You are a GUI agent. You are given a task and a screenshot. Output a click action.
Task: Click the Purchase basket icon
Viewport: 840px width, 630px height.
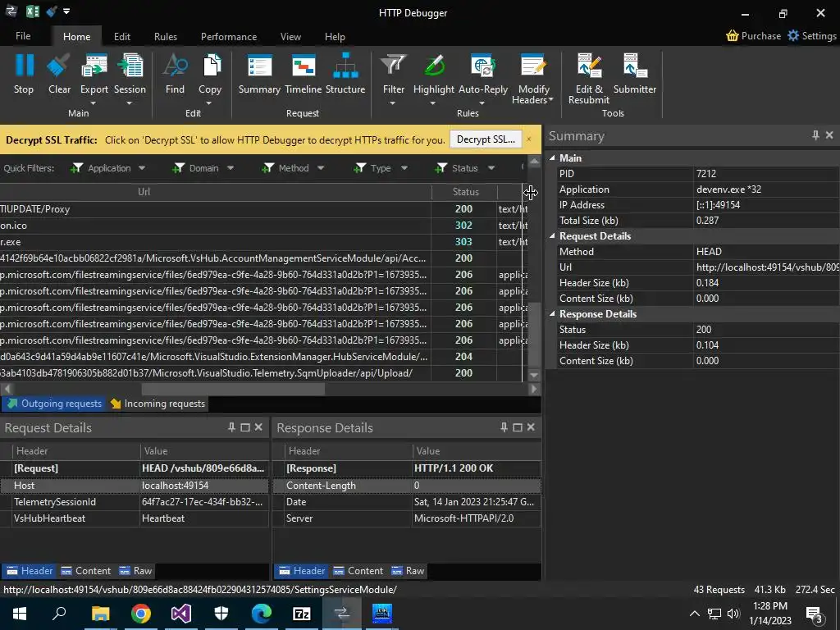(x=733, y=36)
